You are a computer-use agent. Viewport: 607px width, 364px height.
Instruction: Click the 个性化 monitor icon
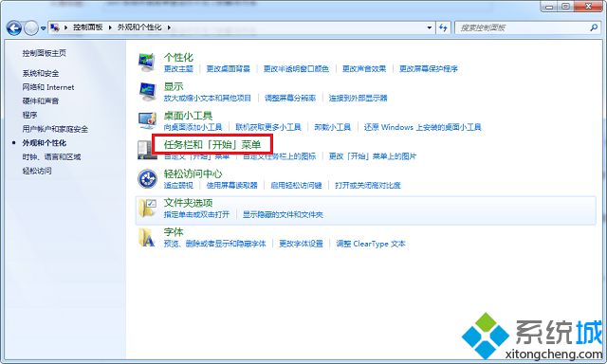147,63
